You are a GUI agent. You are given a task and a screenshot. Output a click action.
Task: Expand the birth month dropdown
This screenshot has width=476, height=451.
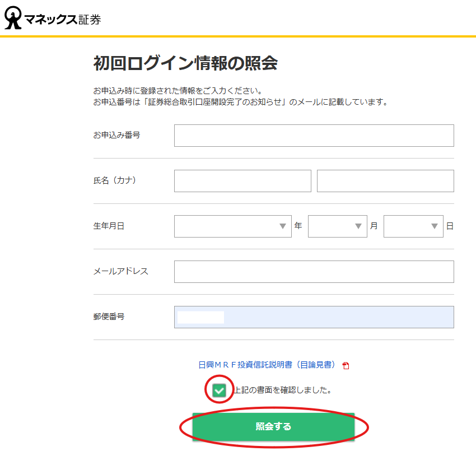337,226
